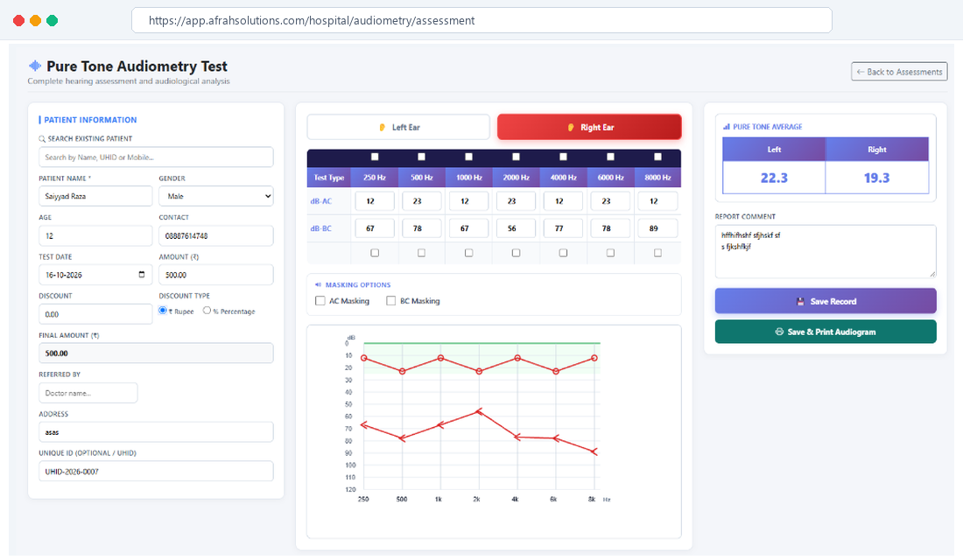
Task: Switch to the Right Ear tab
Action: pyautogui.click(x=589, y=127)
